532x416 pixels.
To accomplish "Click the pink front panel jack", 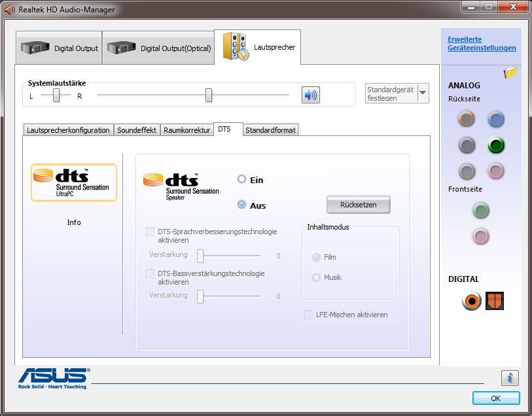I will (481, 236).
